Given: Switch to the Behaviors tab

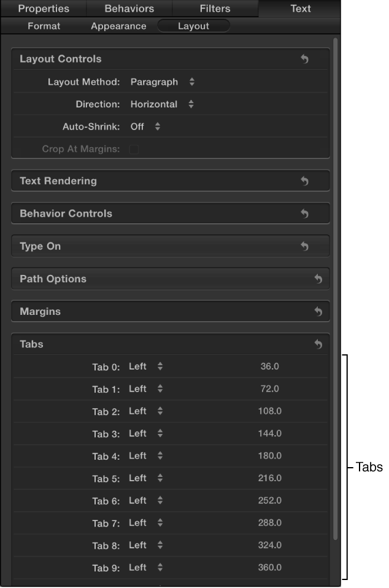Looking at the screenshot, I should pos(128,9).
